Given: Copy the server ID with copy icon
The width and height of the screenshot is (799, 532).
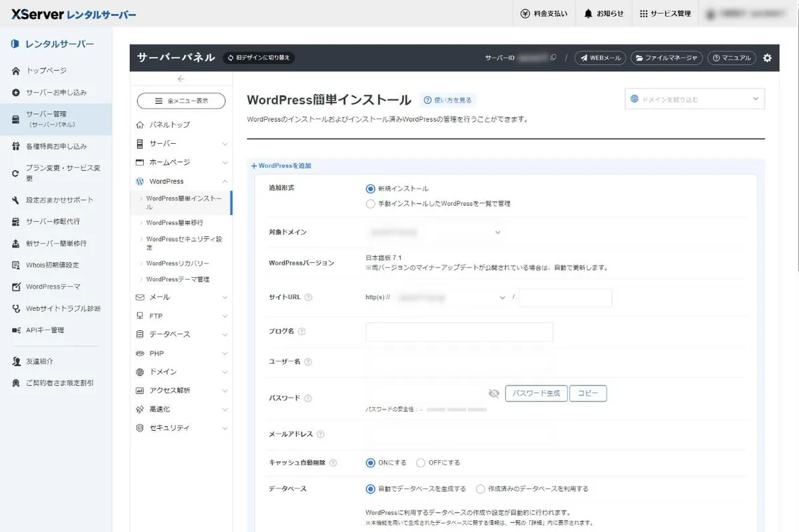Looking at the screenshot, I should pyautogui.click(x=553, y=58).
